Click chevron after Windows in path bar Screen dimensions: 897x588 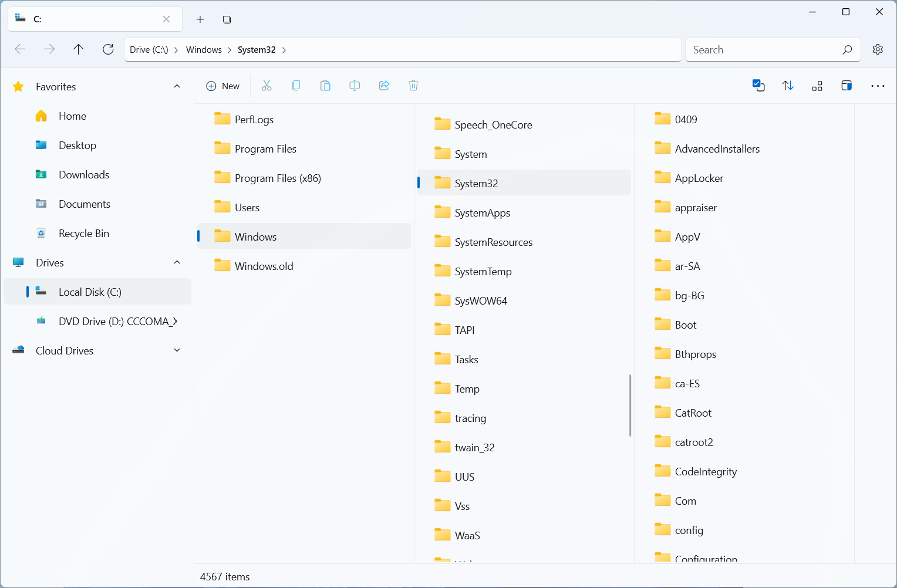click(230, 50)
